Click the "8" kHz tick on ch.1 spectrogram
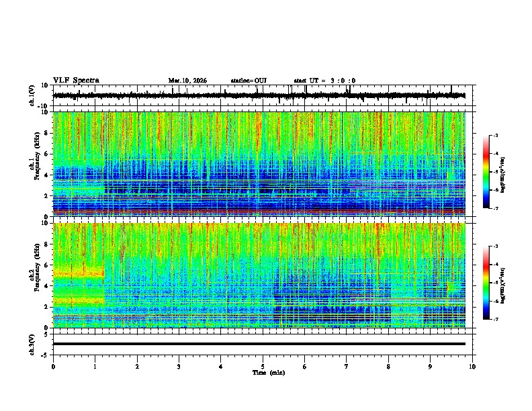 click(47, 133)
